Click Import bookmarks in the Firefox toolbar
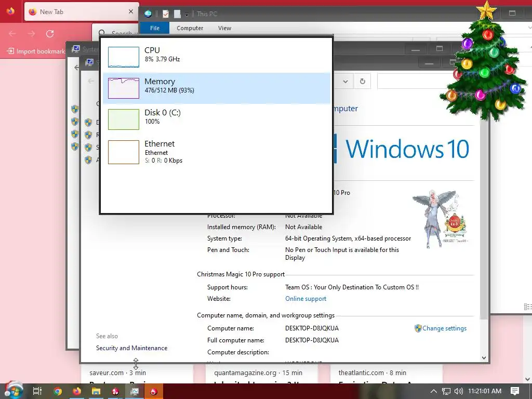This screenshot has width=532, height=399. pyautogui.click(x=36, y=51)
